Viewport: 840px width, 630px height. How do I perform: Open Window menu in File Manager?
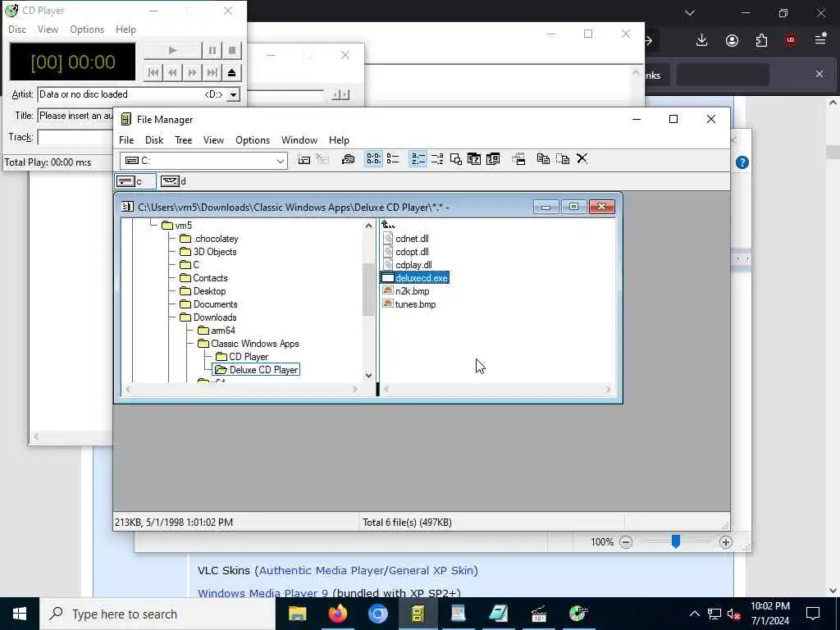(x=299, y=140)
